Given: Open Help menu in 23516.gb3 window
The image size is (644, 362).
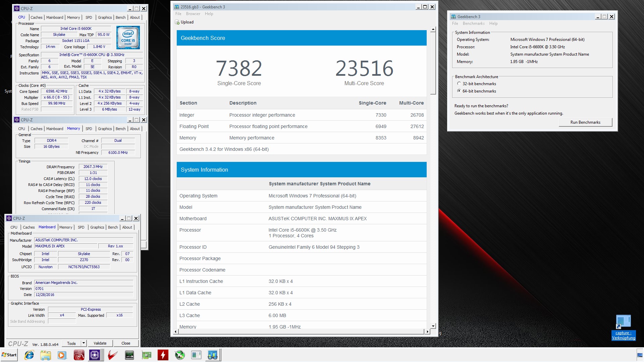Looking at the screenshot, I should (x=209, y=14).
